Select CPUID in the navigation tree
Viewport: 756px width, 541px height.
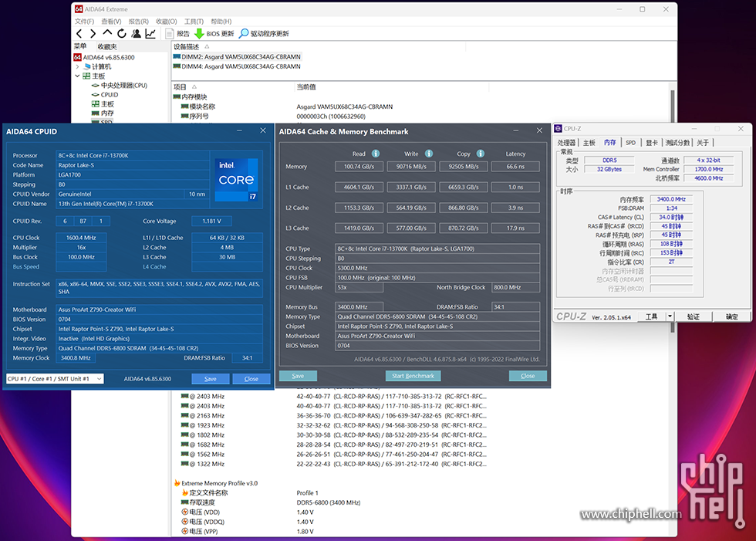click(105, 94)
